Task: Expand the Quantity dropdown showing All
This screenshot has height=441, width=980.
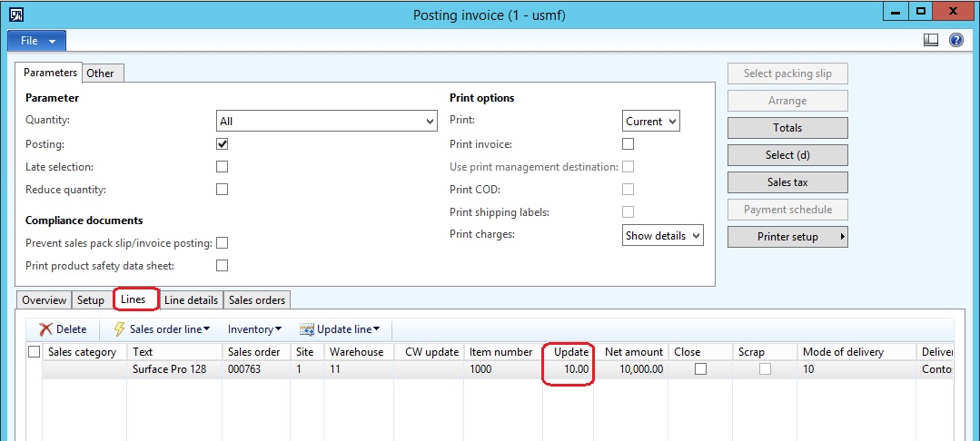Action: coord(430,122)
